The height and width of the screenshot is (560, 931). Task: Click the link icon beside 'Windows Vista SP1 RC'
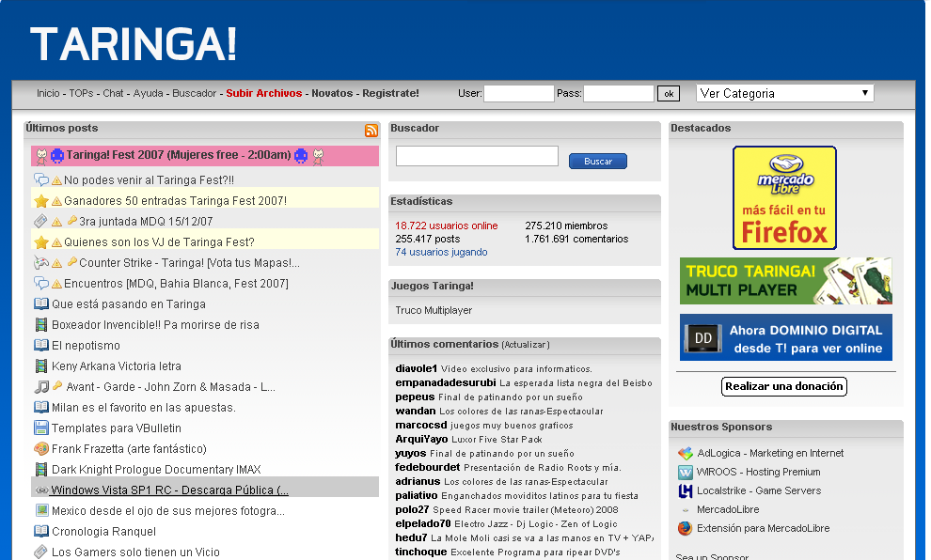[x=41, y=490]
